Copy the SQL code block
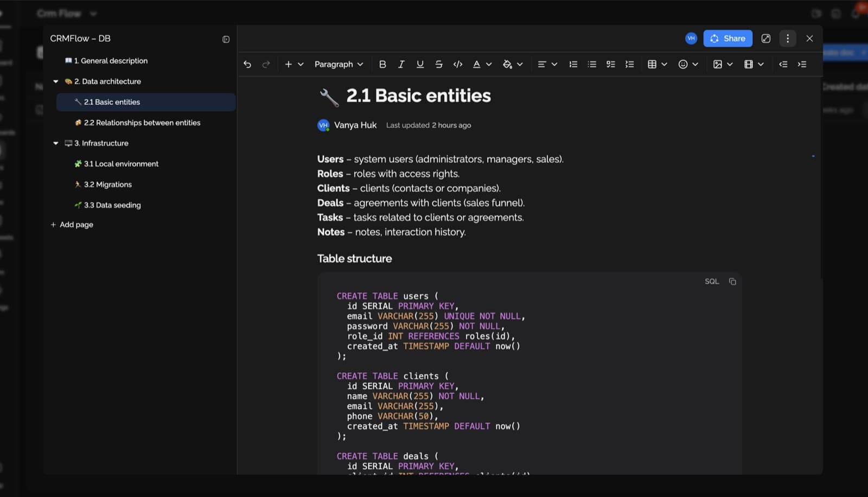 click(x=732, y=281)
